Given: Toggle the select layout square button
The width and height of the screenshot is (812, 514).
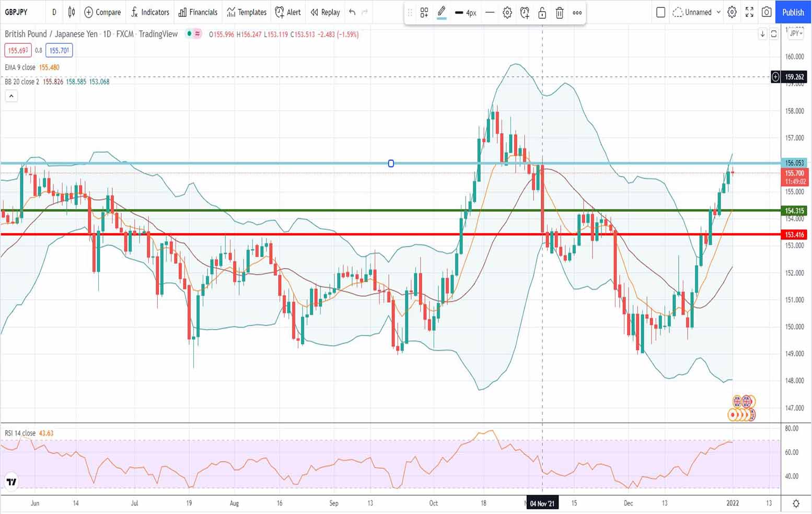Looking at the screenshot, I should click(x=660, y=12).
